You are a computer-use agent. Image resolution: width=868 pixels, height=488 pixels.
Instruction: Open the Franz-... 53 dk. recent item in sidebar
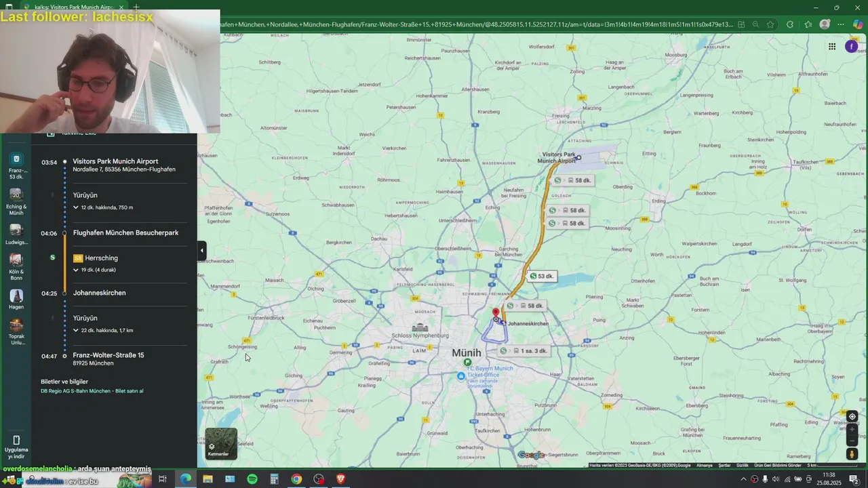(x=16, y=166)
